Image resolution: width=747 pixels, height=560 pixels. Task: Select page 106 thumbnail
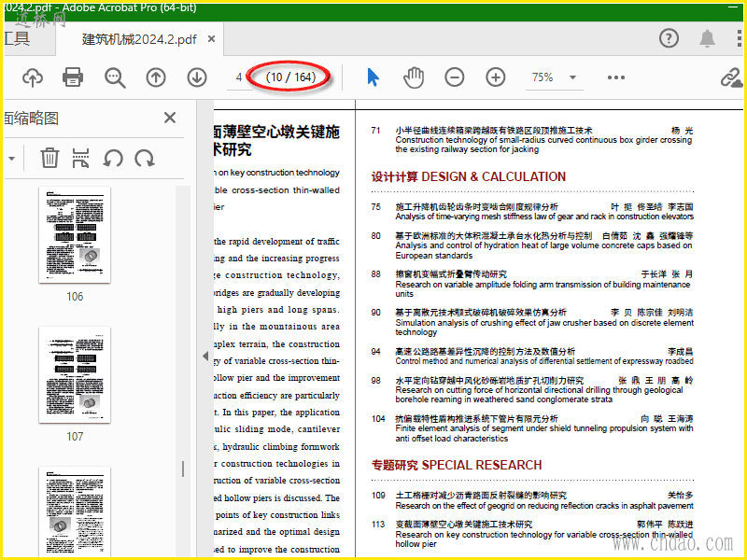tap(75, 236)
